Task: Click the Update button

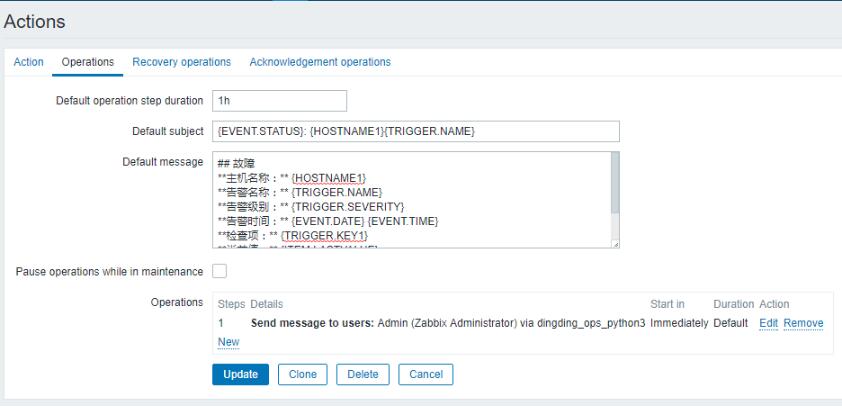Action: [x=241, y=374]
